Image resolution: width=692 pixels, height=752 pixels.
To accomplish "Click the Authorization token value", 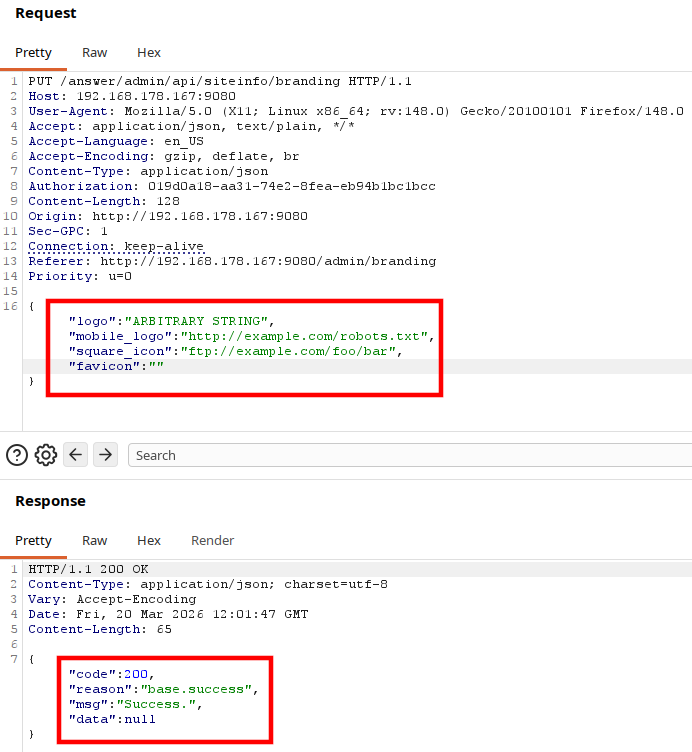I will pyautogui.click(x=292, y=186).
